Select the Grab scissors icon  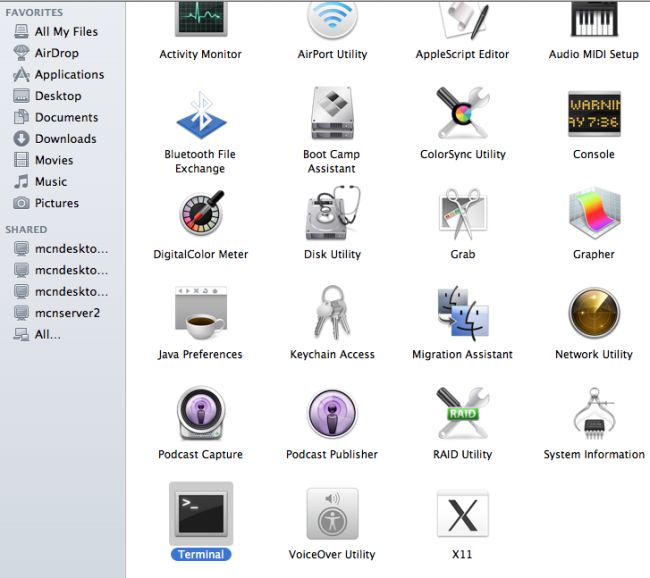click(x=463, y=213)
